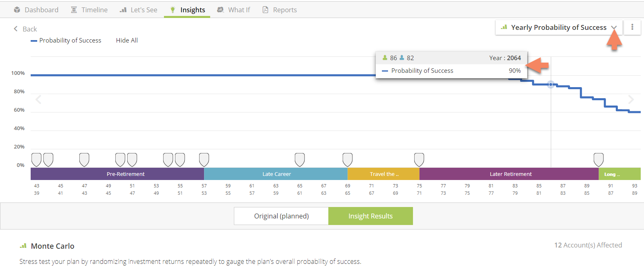Open the Dashboard tab
The image size is (644, 270).
point(36,10)
